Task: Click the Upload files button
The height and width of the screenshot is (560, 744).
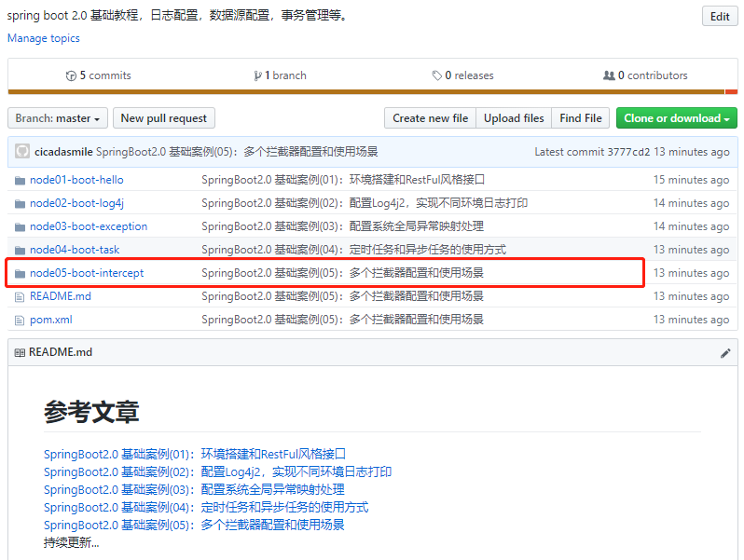Action: click(514, 118)
